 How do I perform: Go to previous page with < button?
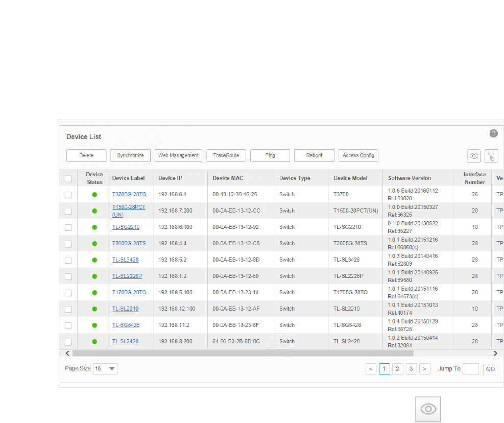(371, 369)
